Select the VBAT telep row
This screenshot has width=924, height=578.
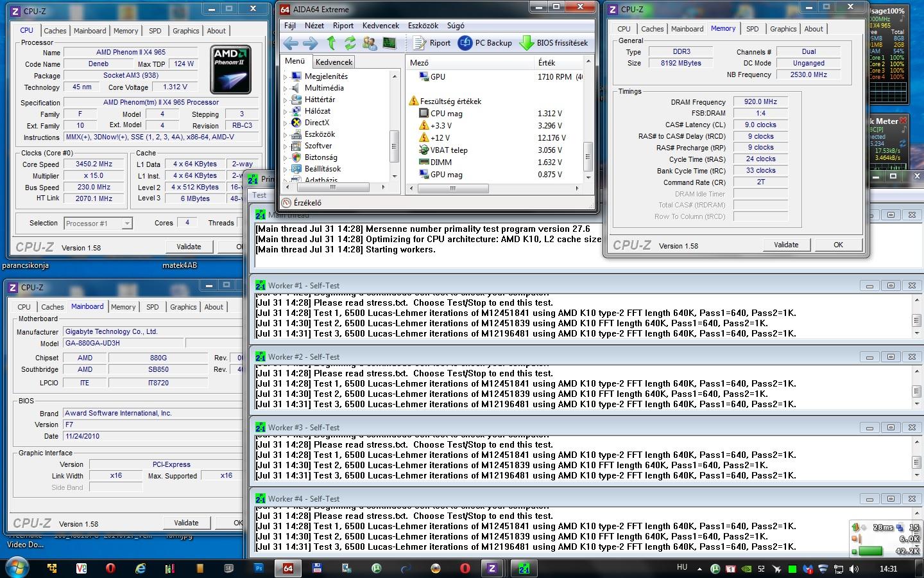pyautogui.click(x=494, y=150)
